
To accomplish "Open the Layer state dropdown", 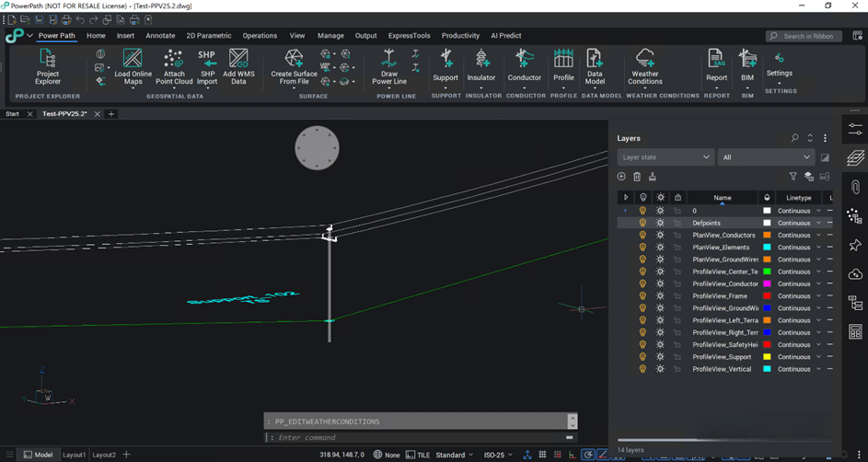I will click(665, 157).
